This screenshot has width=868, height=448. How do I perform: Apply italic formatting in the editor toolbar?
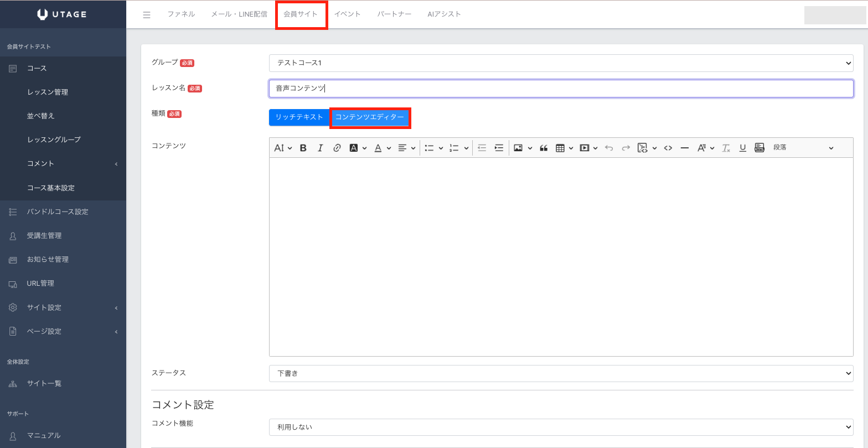[320, 148]
